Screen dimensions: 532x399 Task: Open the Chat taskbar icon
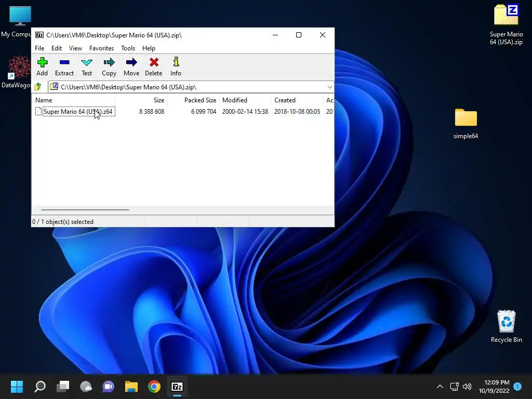tap(109, 387)
